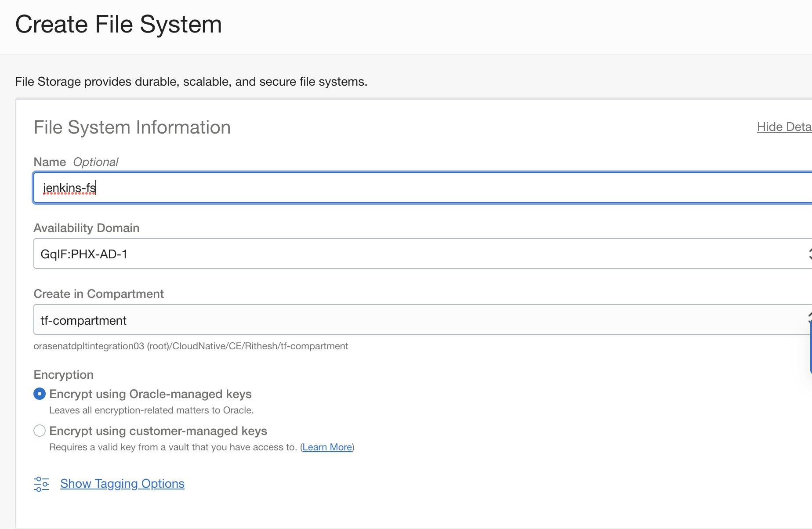Open the Learn More link about vault keys
This screenshot has width=812, height=529.
(x=327, y=447)
